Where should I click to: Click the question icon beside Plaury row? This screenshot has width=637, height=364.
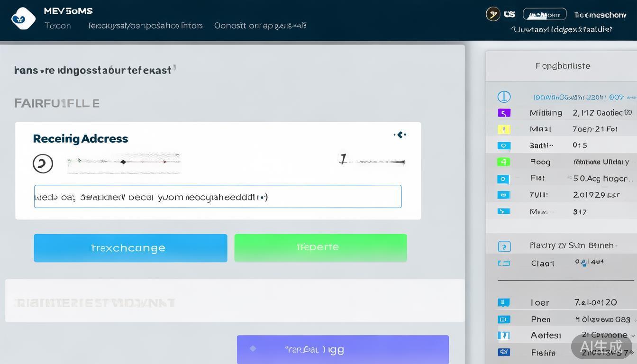point(504,246)
